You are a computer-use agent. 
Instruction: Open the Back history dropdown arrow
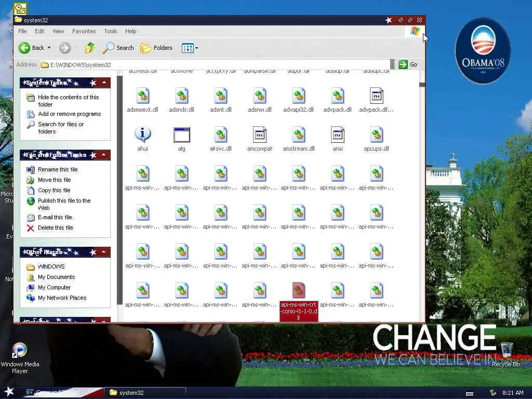49,48
